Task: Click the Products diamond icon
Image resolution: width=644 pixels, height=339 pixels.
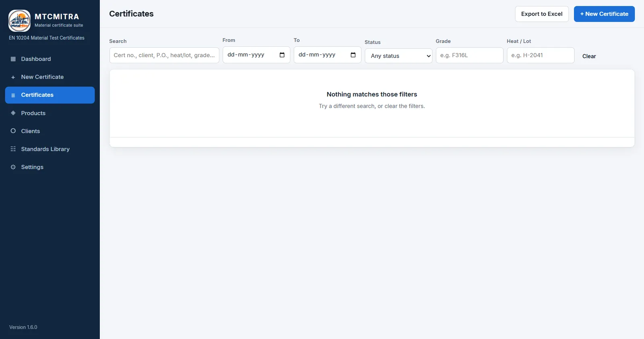Action: [13, 113]
